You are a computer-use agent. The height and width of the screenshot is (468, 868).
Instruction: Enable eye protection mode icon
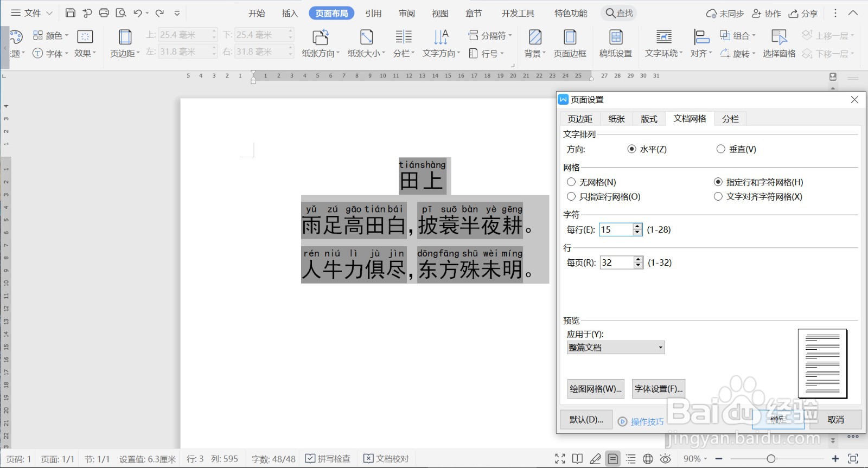click(666, 459)
